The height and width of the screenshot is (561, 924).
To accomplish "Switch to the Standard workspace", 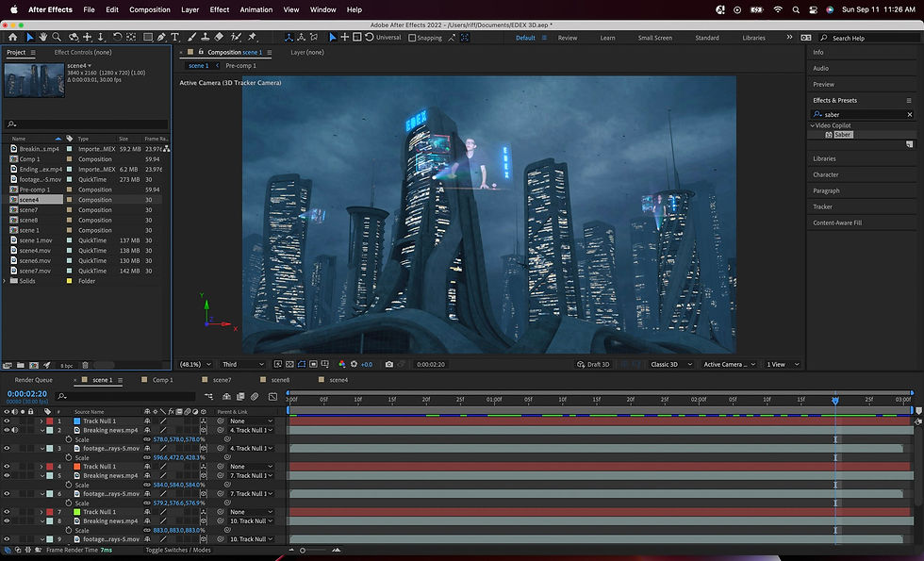I will click(x=706, y=38).
